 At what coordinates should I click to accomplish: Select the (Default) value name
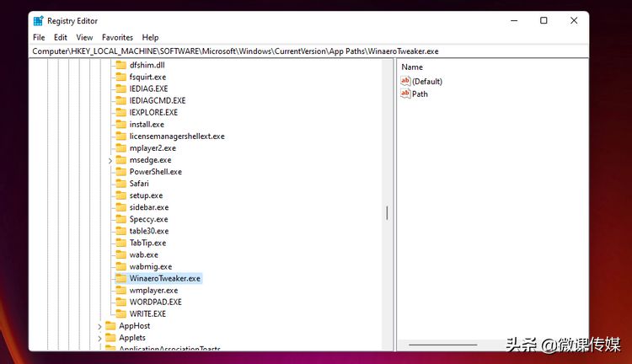427,82
